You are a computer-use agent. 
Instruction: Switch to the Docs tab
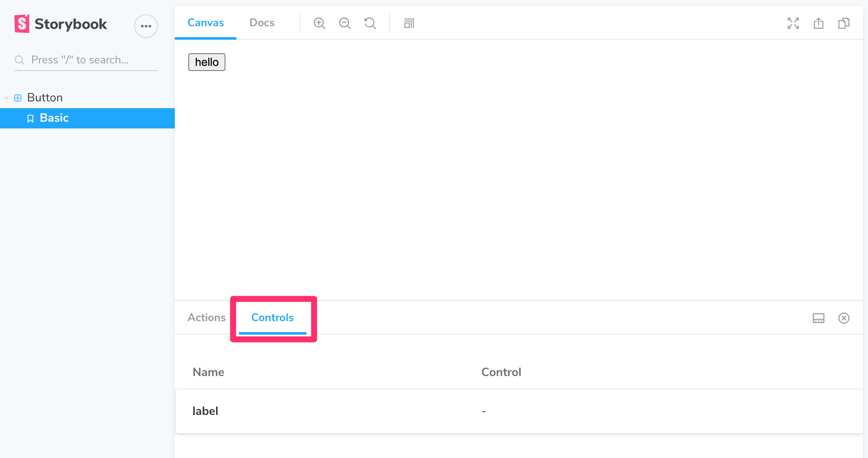(262, 23)
